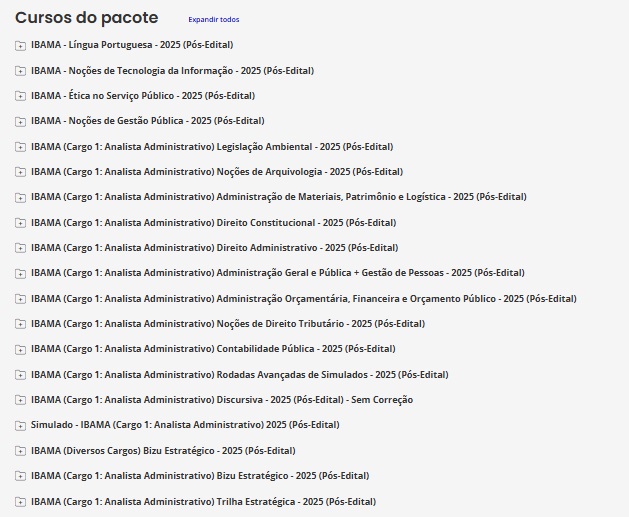The height and width of the screenshot is (517, 629).
Task: Select Noções de Gestão Pública course title
Action: coord(148,121)
